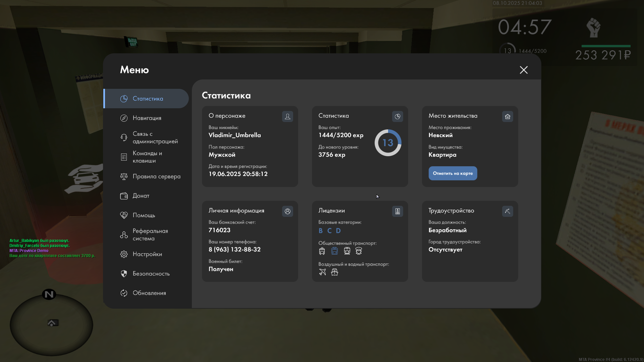The image size is (644, 362).
Task: Click the house icon in Место жительства card
Action: click(507, 116)
